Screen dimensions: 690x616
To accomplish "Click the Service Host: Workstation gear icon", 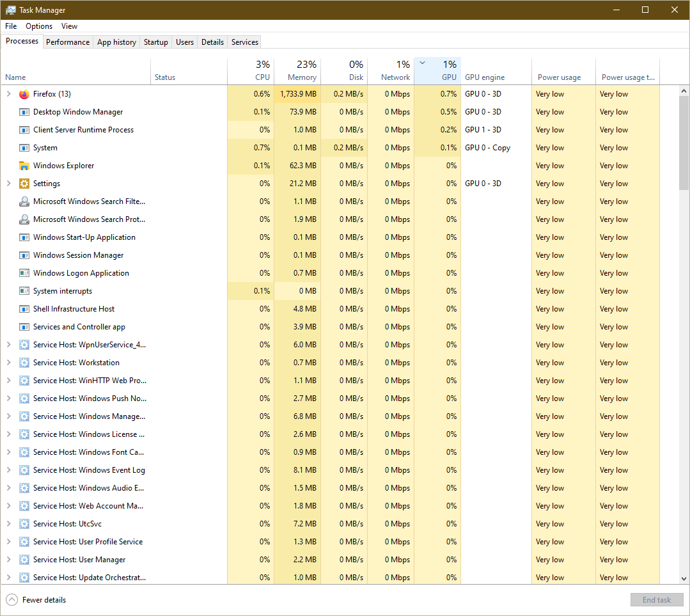I will click(x=24, y=363).
